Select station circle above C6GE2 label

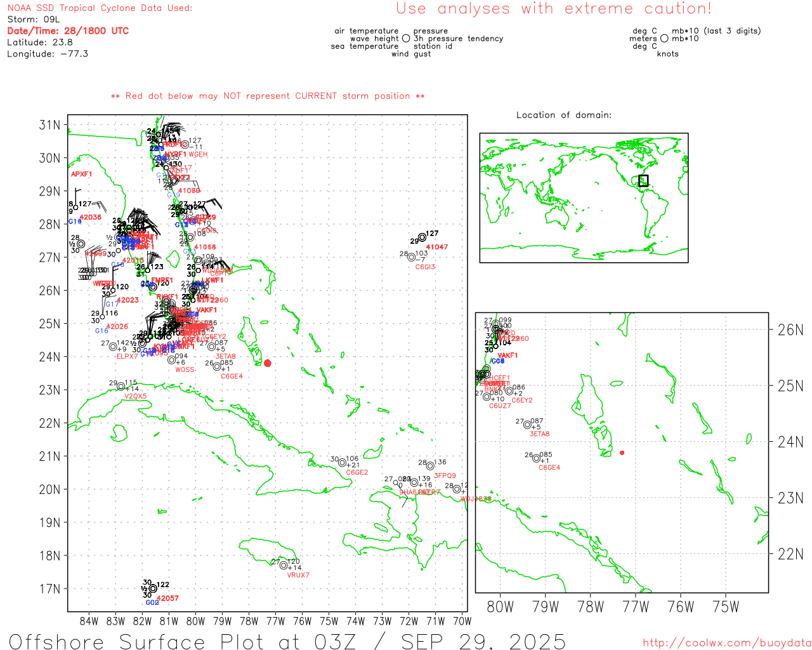pos(343,462)
